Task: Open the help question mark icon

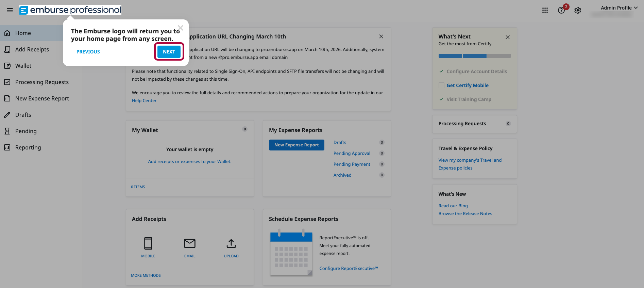Action: (x=561, y=10)
